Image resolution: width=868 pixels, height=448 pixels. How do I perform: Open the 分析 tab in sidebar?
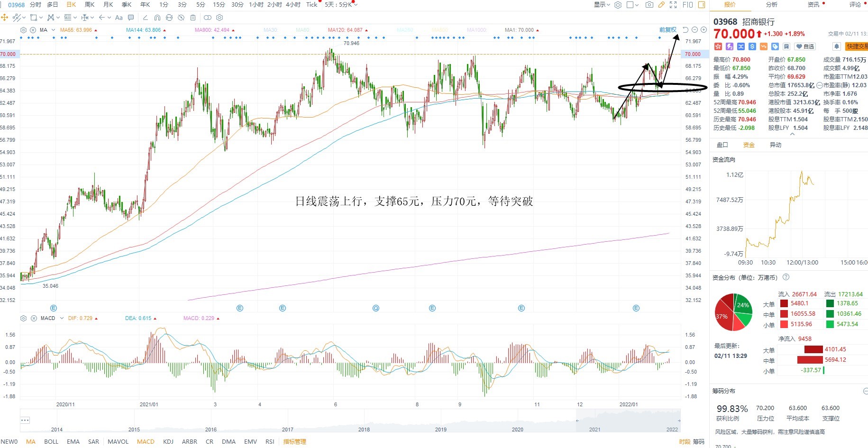pos(772,5)
